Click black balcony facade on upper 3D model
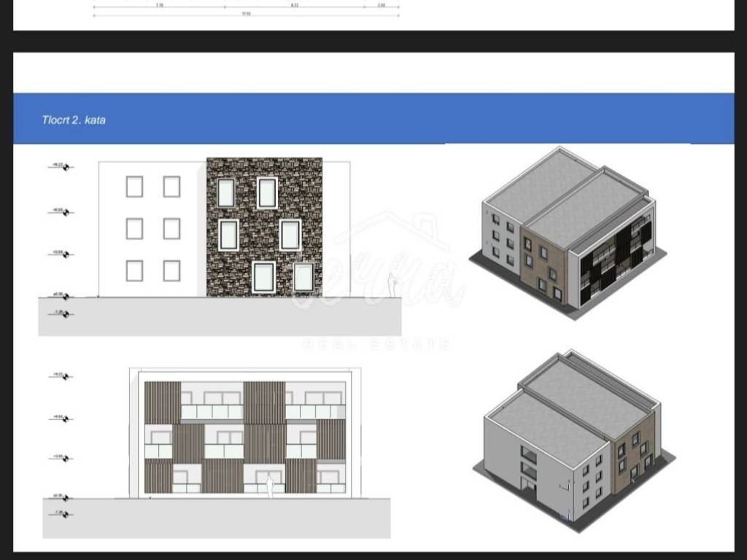 point(611,261)
